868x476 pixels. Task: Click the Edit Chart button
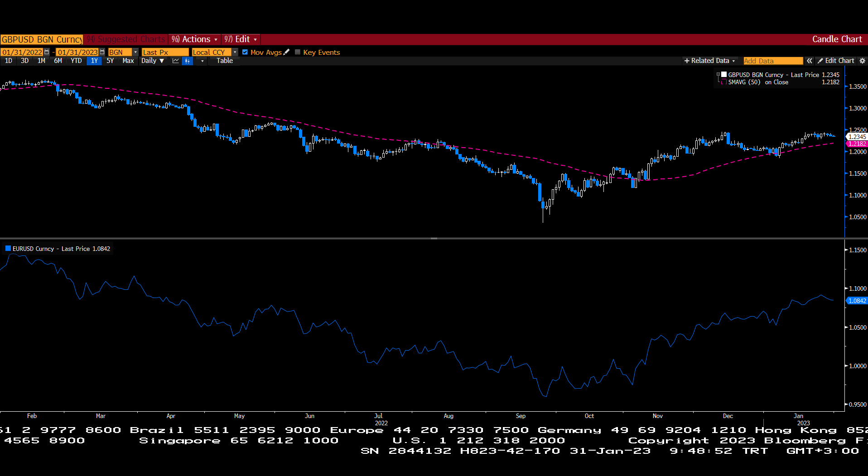pos(836,61)
